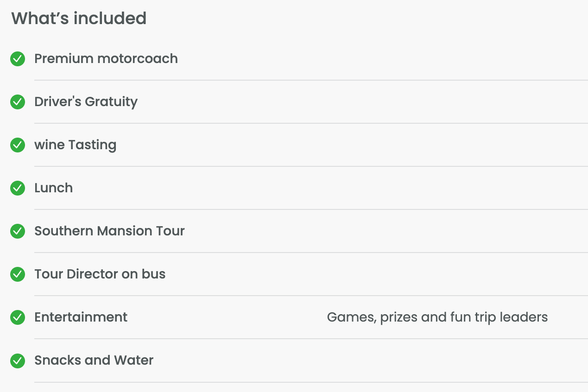588x392 pixels.
Task: Click the checkmark beside Southern Mansion Tour
Action: 18,231
